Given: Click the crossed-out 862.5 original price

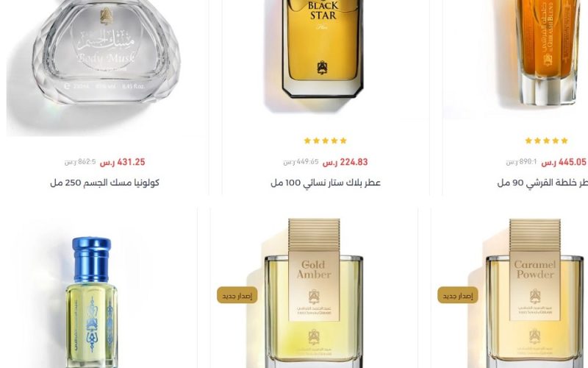Looking at the screenshot, I should click(x=80, y=162).
